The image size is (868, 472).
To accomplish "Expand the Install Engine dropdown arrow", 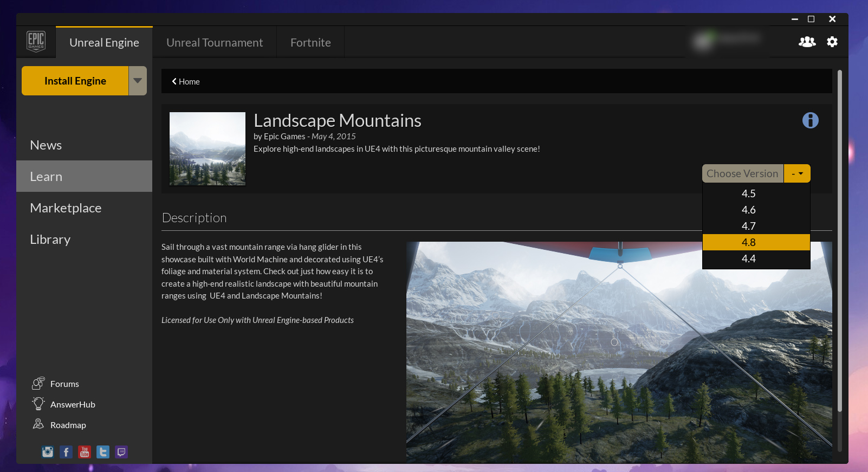I will (x=138, y=81).
